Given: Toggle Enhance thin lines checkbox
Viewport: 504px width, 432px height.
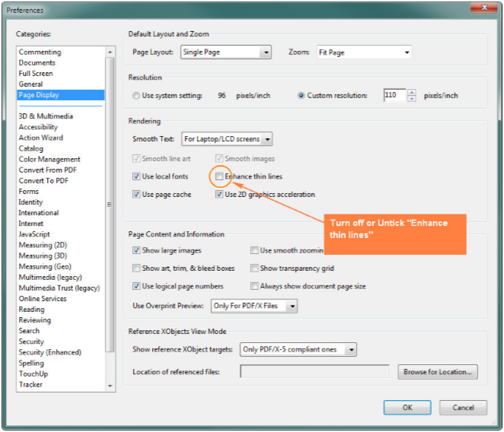Looking at the screenshot, I should pos(219,176).
